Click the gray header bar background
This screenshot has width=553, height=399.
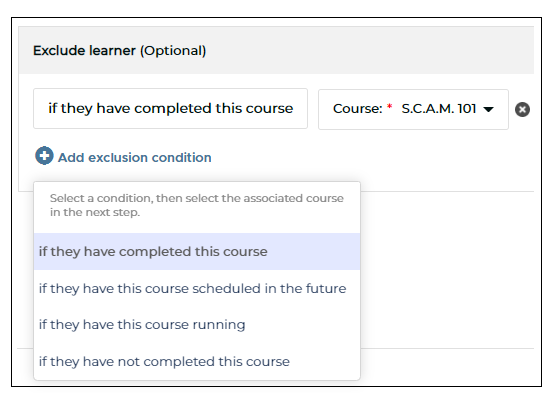[x=370, y=50]
